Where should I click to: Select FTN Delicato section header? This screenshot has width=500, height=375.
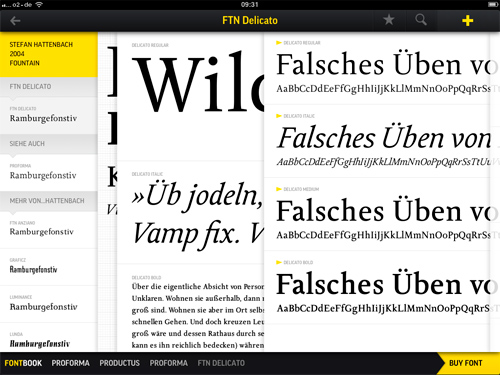(x=49, y=87)
